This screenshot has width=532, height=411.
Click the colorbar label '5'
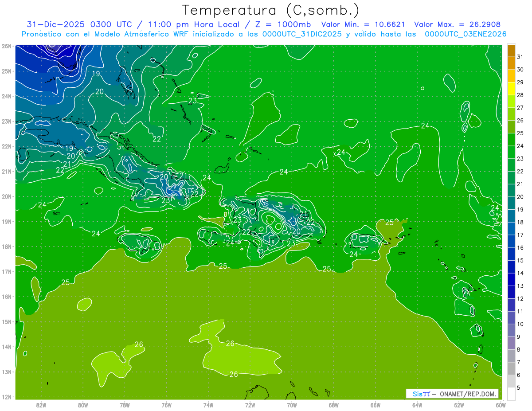click(x=519, y=388)
